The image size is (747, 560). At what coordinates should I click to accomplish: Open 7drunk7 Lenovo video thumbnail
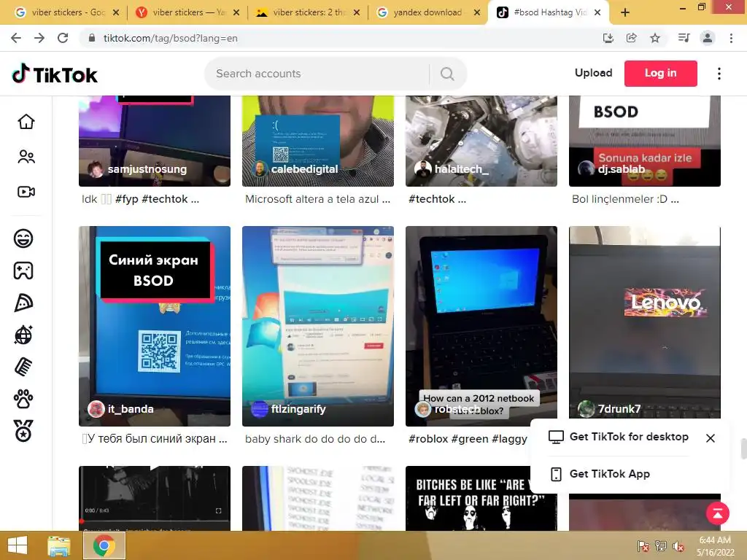(x=645, y=323)
